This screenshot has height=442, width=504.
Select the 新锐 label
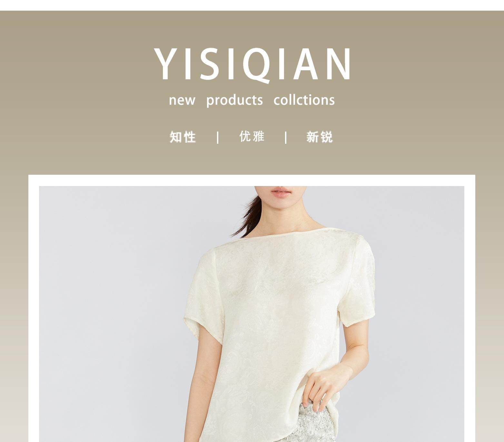(320, 137)
